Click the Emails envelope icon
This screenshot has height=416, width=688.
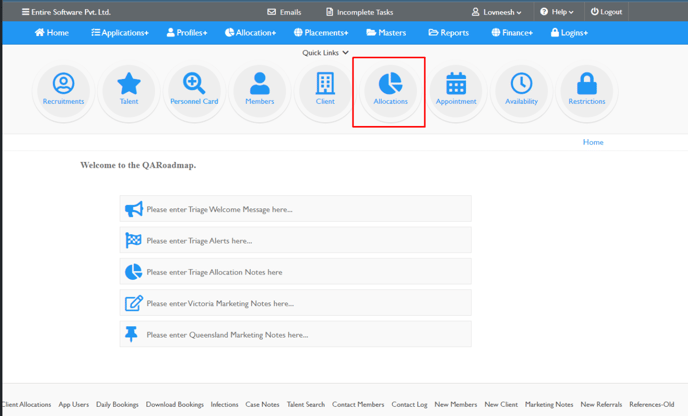click(x=272, y=12)
